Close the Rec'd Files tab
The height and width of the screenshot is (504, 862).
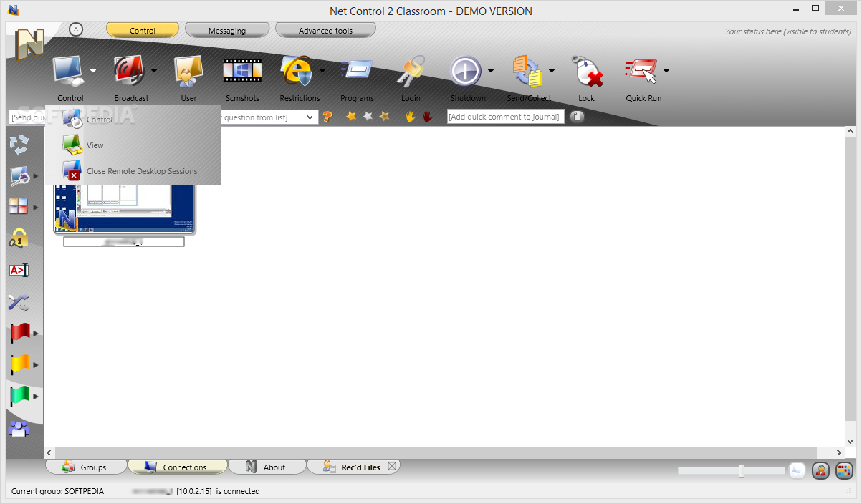pos(392,466)
